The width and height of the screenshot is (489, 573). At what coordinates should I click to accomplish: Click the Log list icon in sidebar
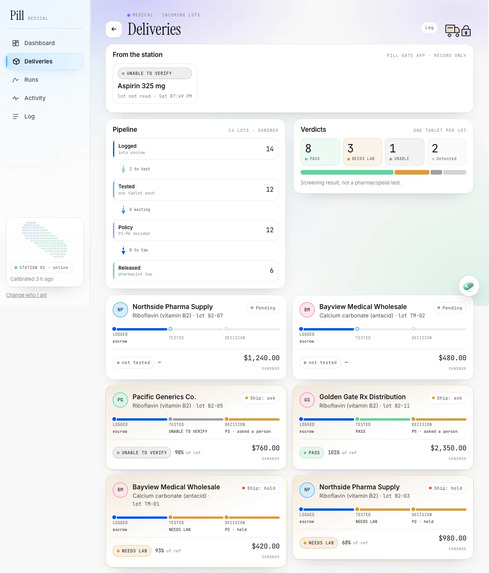(x=15, y=117)
